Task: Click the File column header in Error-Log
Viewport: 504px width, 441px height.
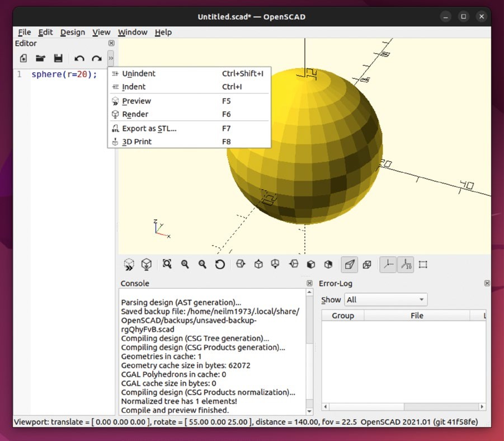Action: [x=417, y=316]
